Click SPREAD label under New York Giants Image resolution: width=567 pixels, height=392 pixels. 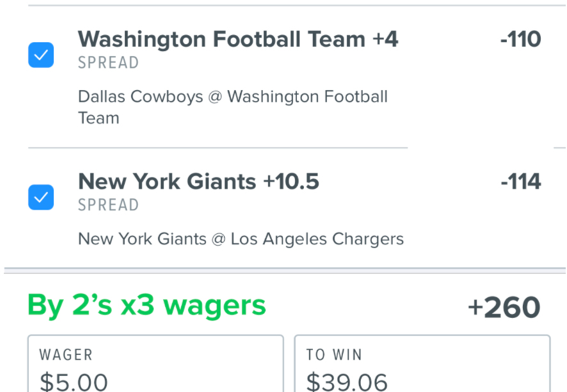click(109, 205)
